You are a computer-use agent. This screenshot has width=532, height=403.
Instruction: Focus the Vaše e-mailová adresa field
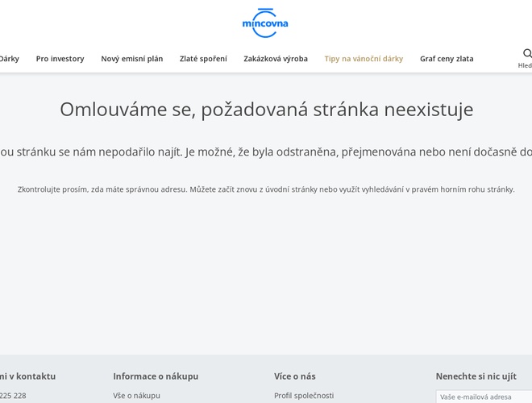point(484,397)
